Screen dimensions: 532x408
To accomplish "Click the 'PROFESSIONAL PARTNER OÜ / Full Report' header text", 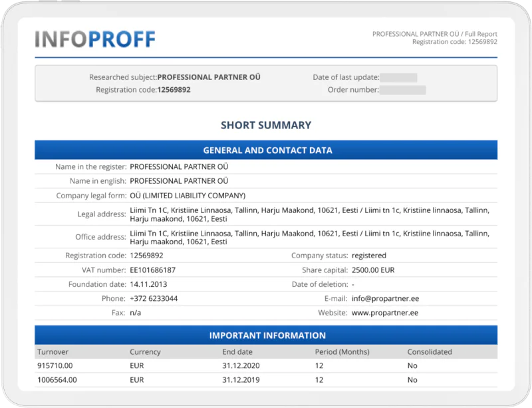I will tap(435, 34).
